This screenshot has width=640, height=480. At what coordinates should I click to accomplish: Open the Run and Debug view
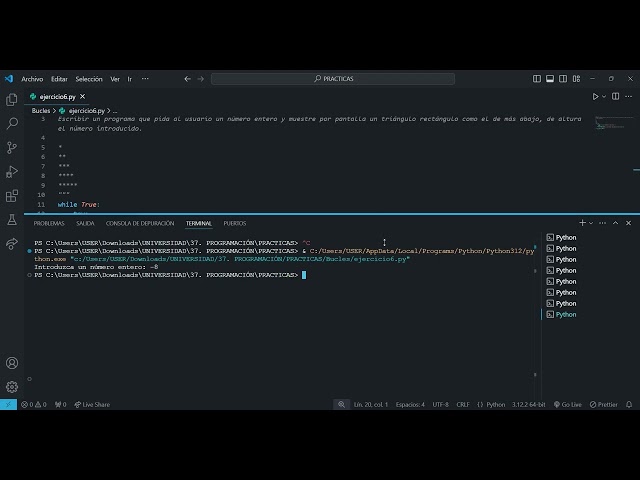[x=12, y=171]
